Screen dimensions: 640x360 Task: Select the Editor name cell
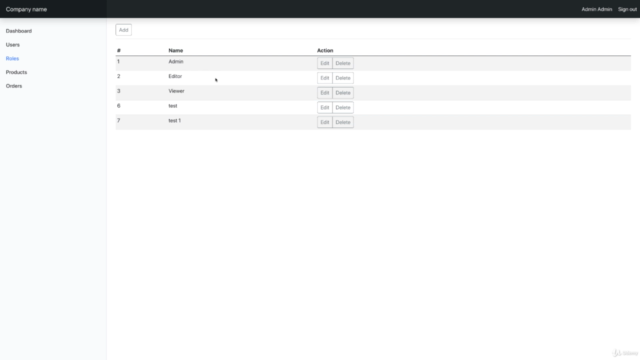[x=175, y=76]
